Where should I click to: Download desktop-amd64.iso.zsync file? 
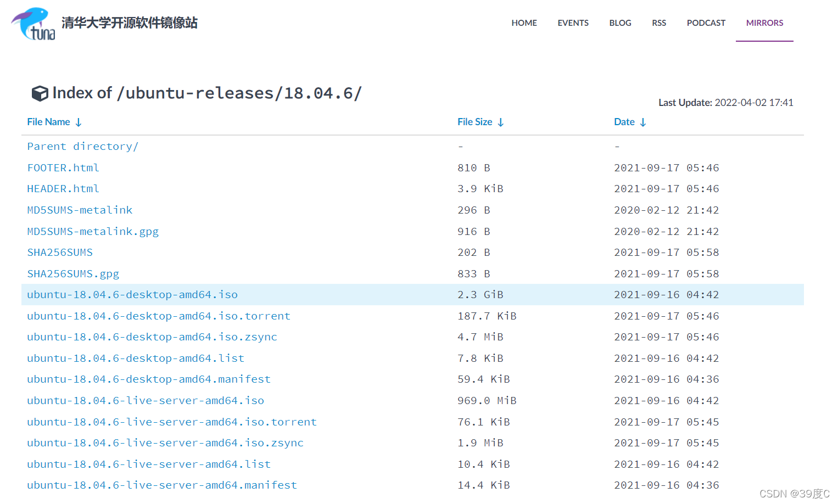tap(152, 337)
